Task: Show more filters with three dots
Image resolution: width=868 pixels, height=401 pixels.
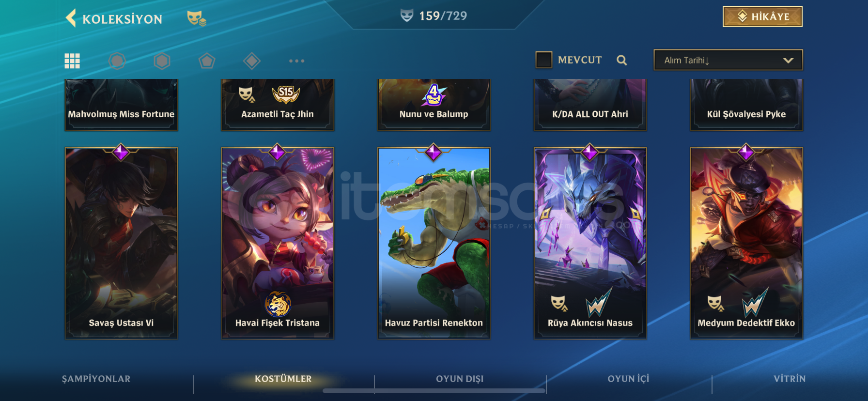Action: click(296, 61)
